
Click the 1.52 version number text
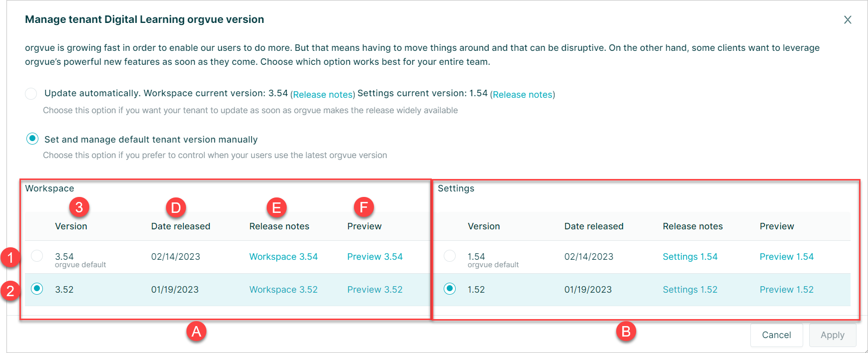click(476, 290)
